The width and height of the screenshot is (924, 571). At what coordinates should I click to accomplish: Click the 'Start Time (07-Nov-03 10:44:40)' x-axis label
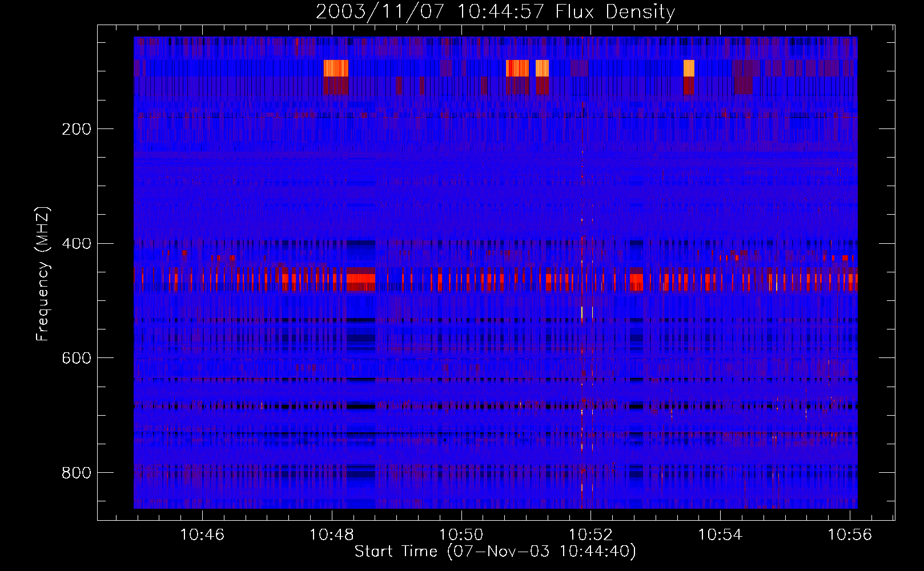495,552
